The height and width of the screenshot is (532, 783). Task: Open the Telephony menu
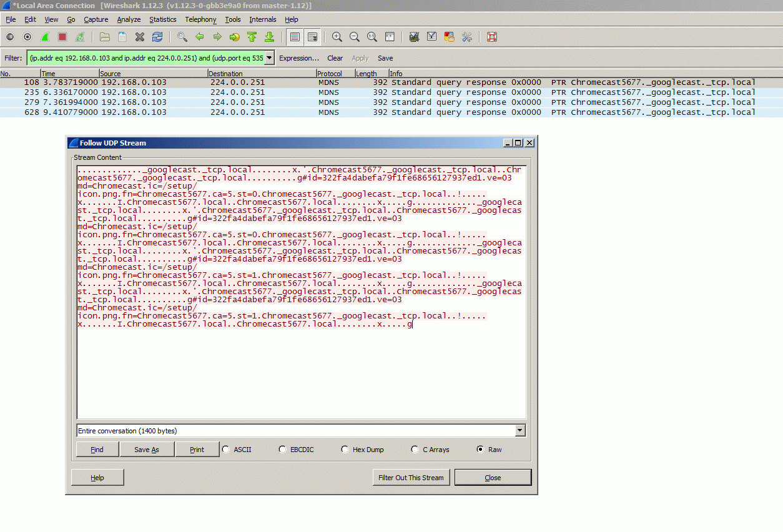coord(200,19)
